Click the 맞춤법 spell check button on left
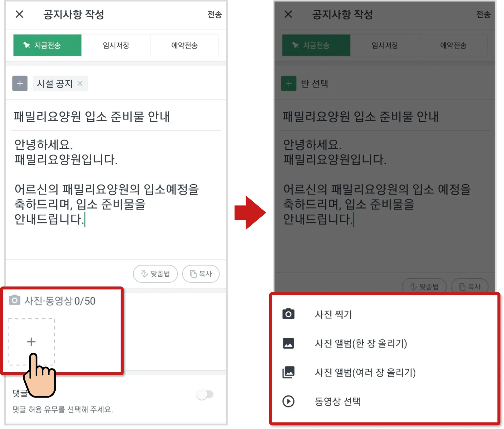 click(155, 273)
